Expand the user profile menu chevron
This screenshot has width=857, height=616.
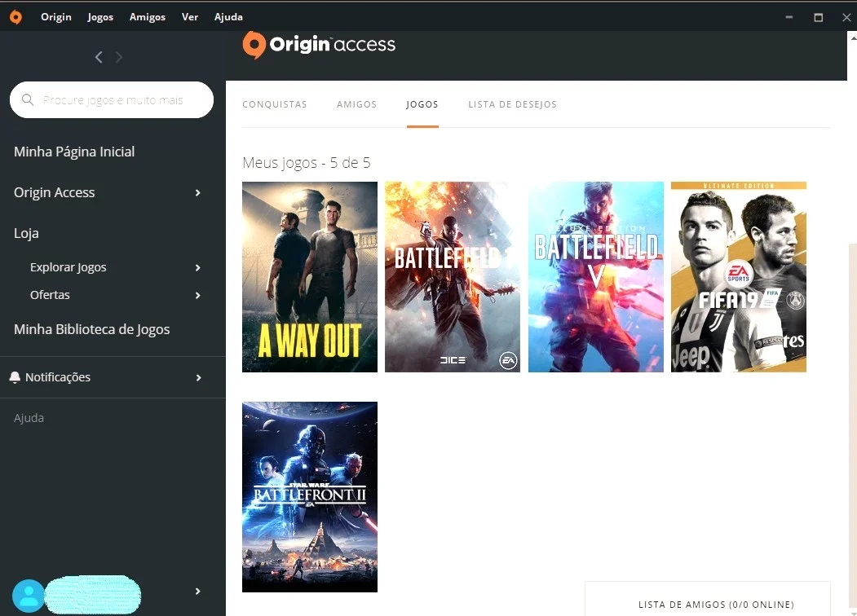pyautogui.click(x=198, y=592)
